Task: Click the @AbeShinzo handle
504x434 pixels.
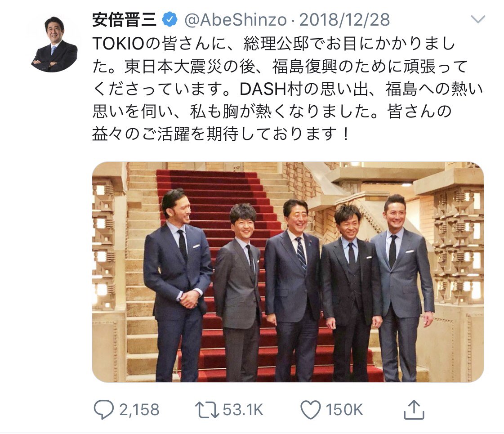Action: (x=236, y=20)
